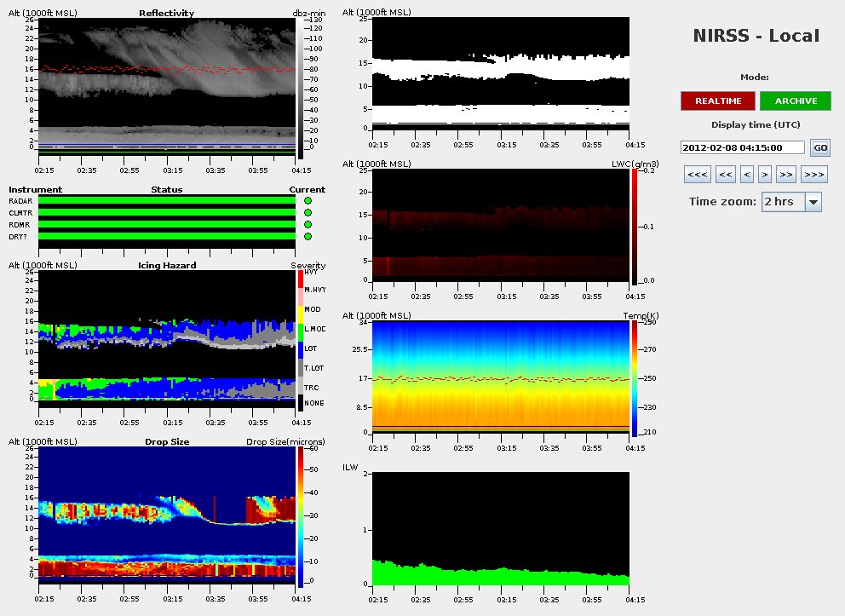Jump forward using the double right arrow
The width and height of the screenshot is (845, 616).
785,175
